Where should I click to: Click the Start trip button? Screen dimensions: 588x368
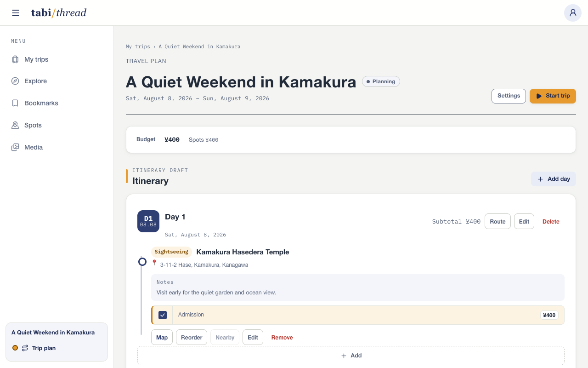pyautogui.click(x=553, y=96)
